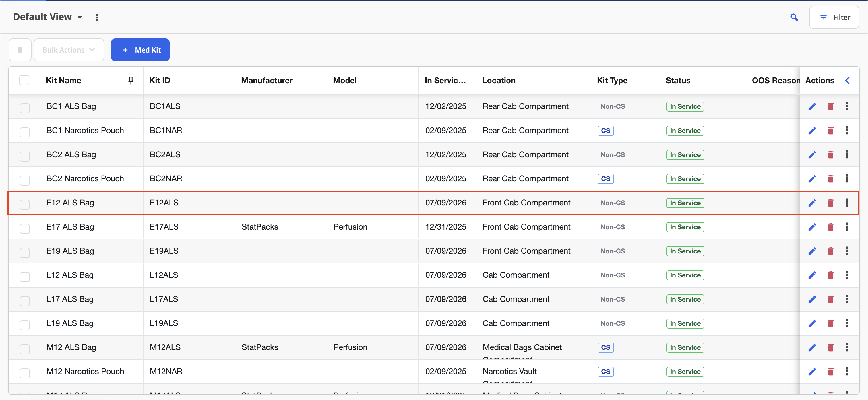Sort by the Location column header
The image size is (868, 400).
click(533, 80)
